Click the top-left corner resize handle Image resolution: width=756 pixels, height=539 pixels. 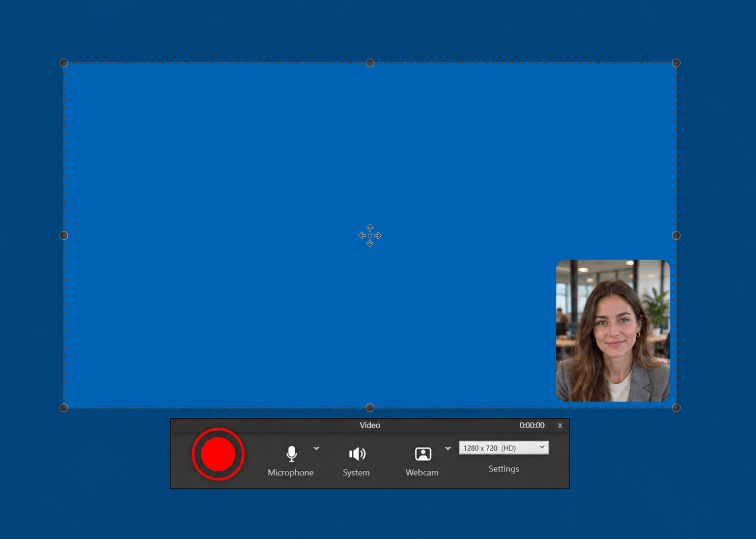point(64,63)
